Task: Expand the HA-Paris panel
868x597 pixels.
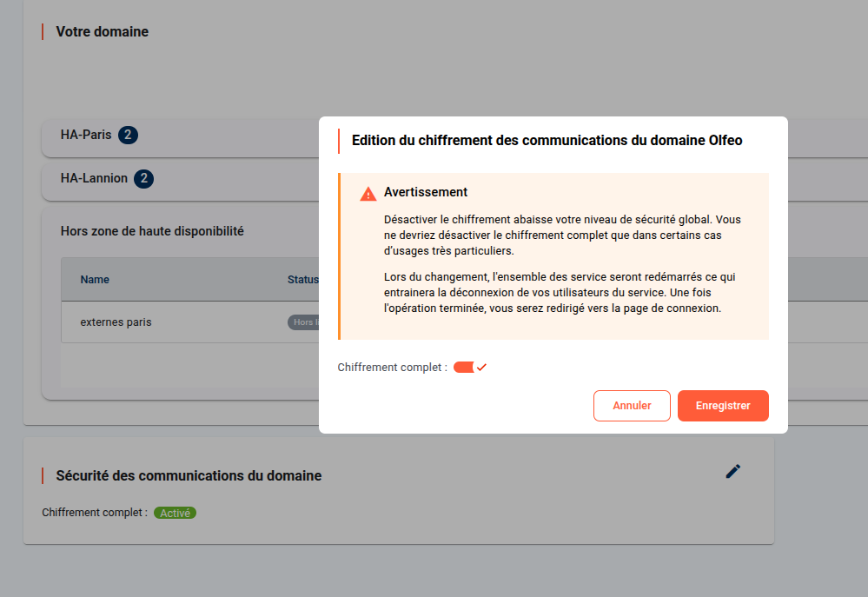Action: pyautogui.click(x=86, y=135)
